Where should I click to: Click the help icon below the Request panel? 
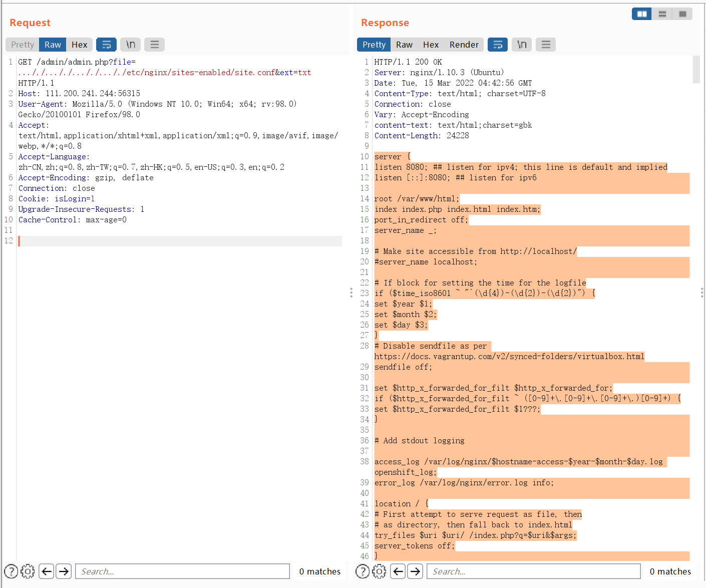click(x=12, y=571)
